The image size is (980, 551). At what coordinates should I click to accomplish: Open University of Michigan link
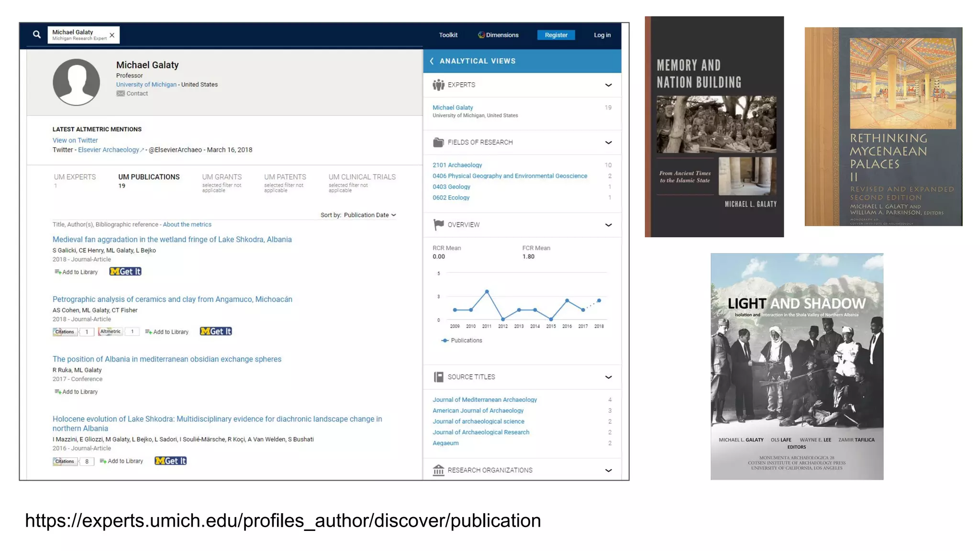pos(146,85)
